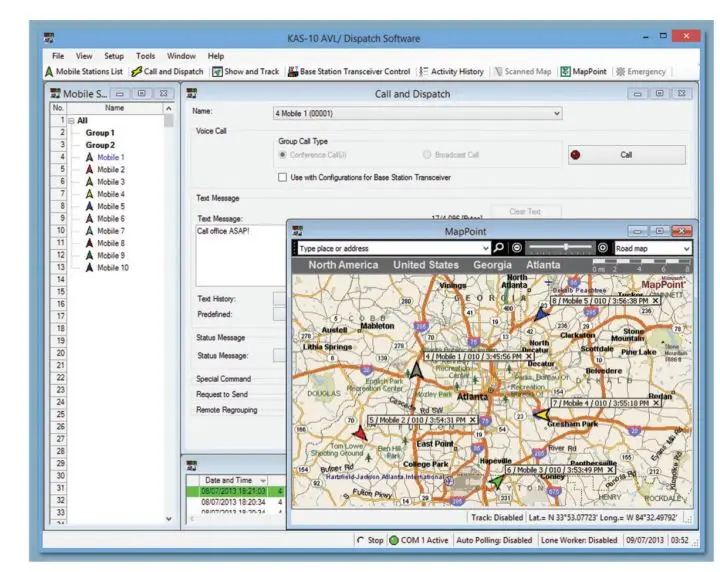720x572 pixels.
Task: Select the Mobile 8 station icon in list
Action: [90, 243]
